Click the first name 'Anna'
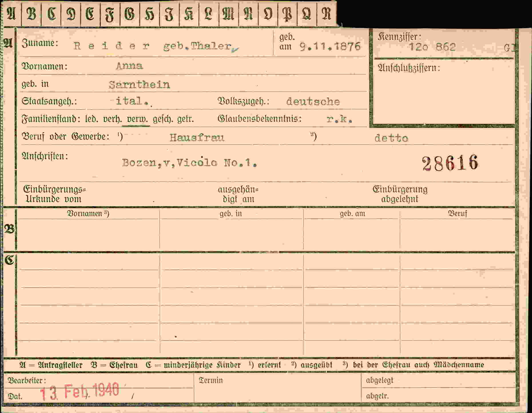532x413 pixels. coord(130,66)
